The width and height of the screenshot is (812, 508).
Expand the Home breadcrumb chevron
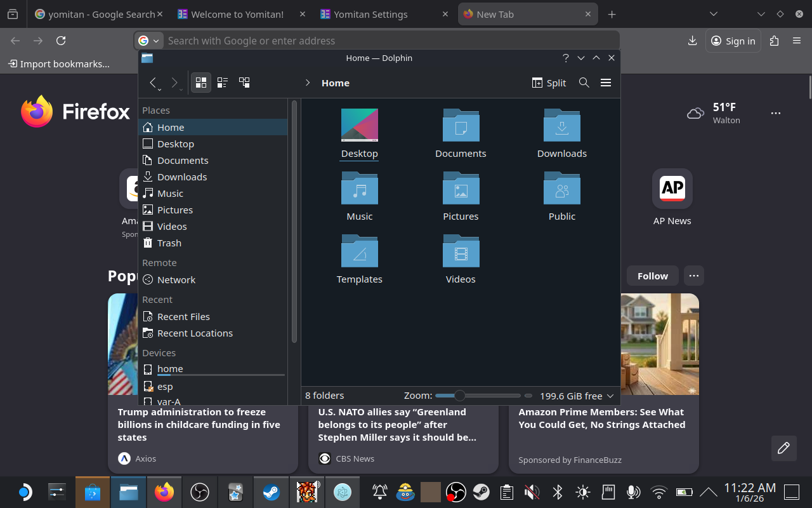tap(308, 83)
